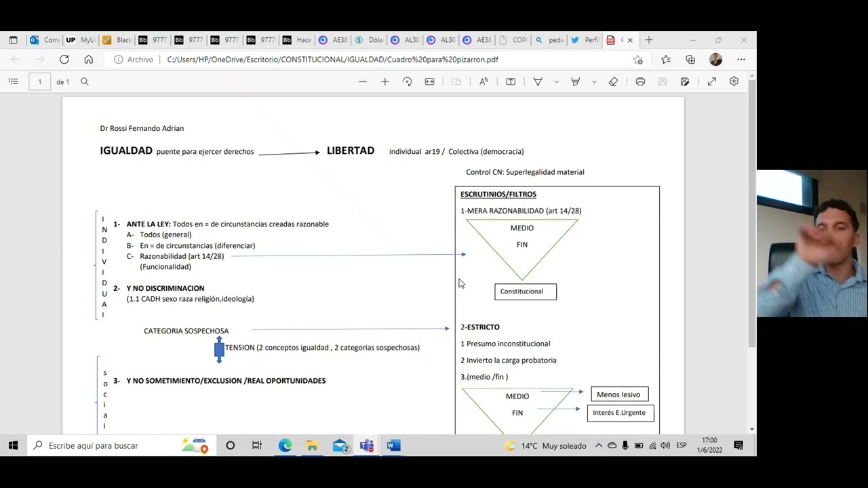Switch to the Correo Outlook tab

click(45, 40)
